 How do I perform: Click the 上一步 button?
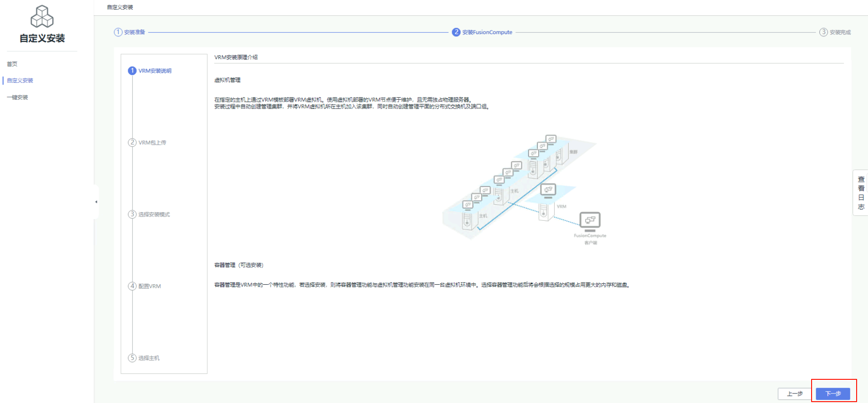[x=794, y=393]
